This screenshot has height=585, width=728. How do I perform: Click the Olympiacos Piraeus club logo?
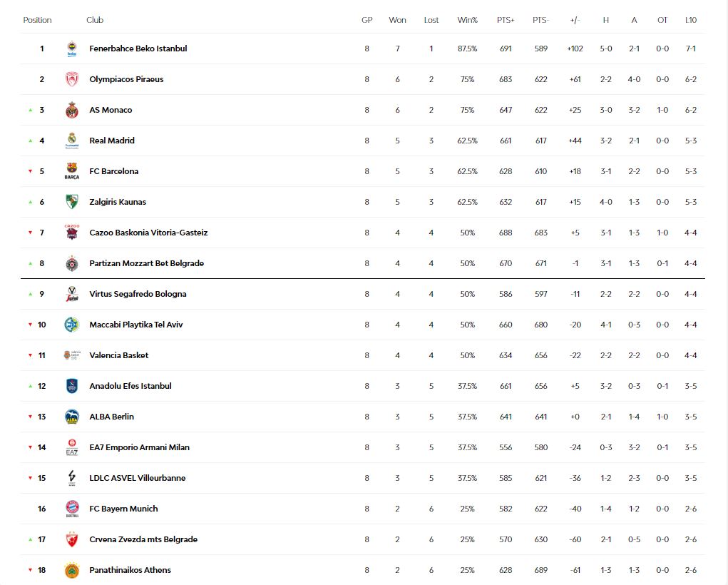pos(72,79)
